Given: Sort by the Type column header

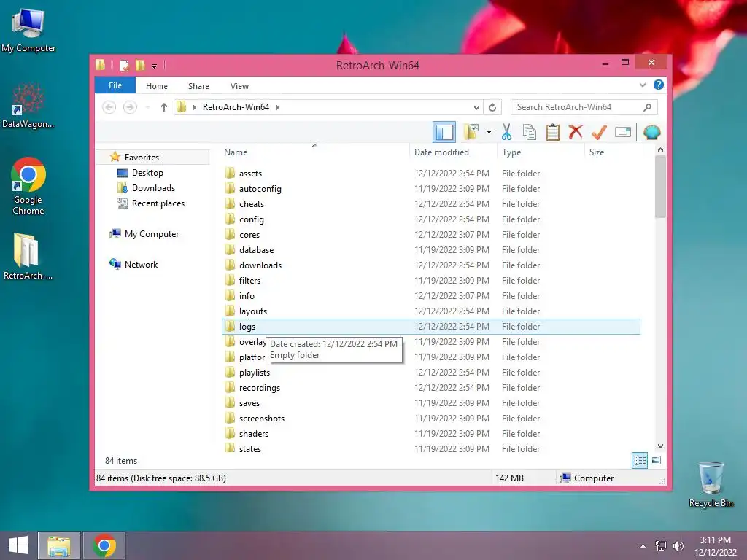Looking at the screenshot, I should 541,152.
